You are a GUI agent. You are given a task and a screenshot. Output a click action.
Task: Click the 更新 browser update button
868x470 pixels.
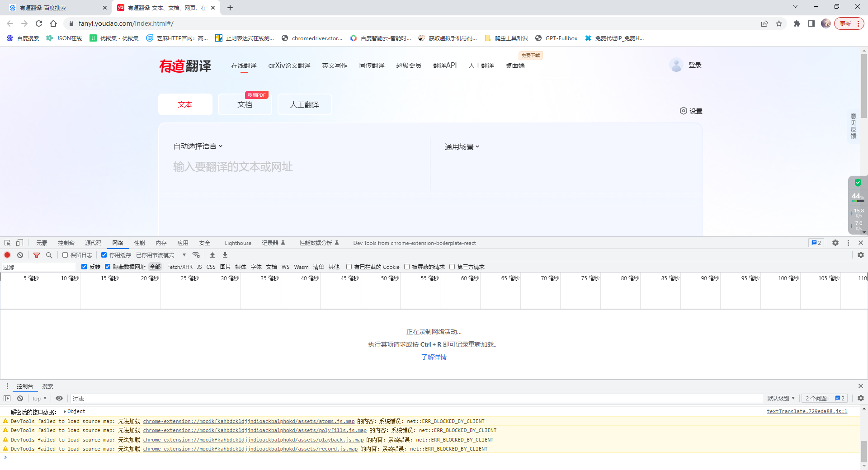click(x=849, y=23)
